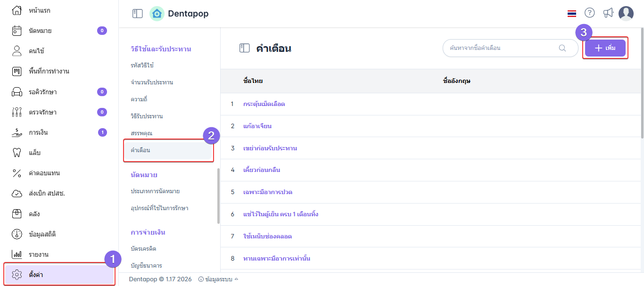Click the Dentapop logo icon
This screenshot has width=644, height=286.
click(x=157, y=14)
